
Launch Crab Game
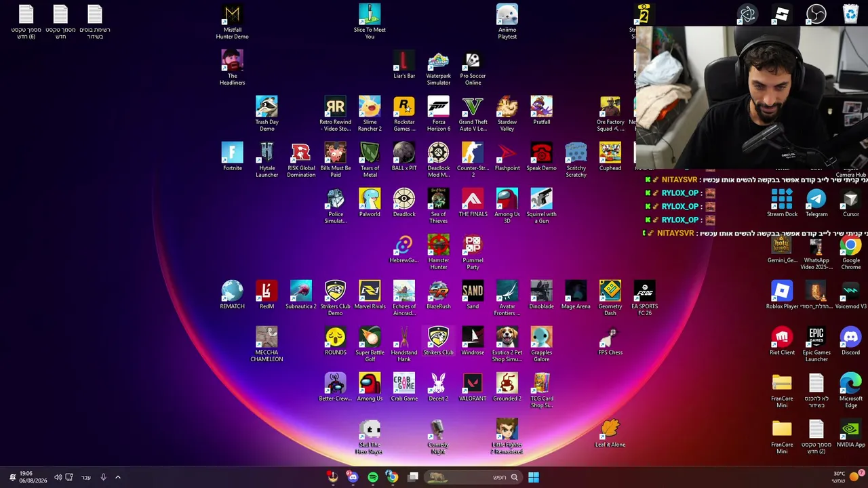pos(404,388)
